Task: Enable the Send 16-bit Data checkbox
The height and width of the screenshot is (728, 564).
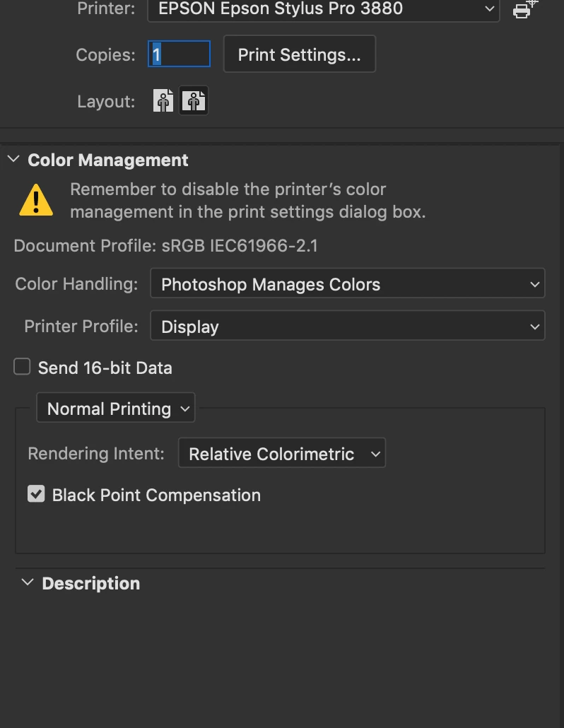Action: pos(23,367)
